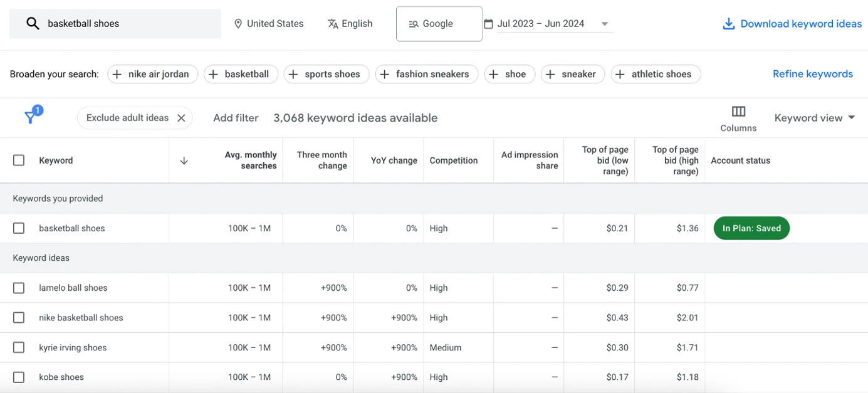The height and width of the screenshot is (393, 868).
Task: Click plus icon on basketball chip
Action: [x=213, y=74]
